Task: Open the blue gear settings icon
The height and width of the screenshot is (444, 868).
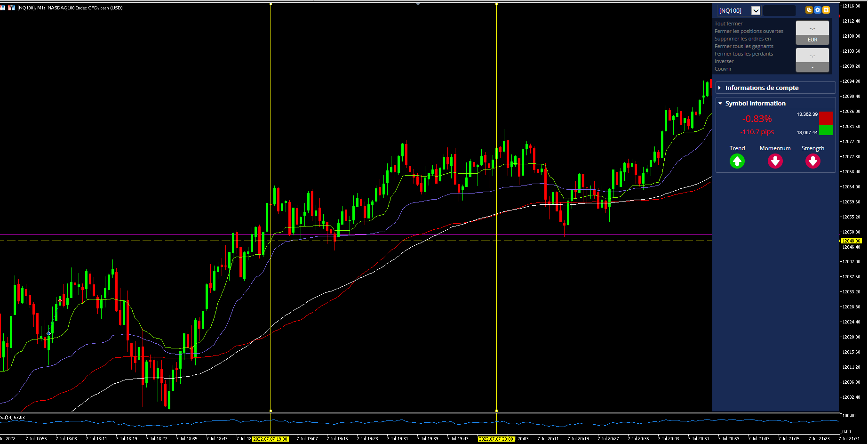Action: [818, 10]
